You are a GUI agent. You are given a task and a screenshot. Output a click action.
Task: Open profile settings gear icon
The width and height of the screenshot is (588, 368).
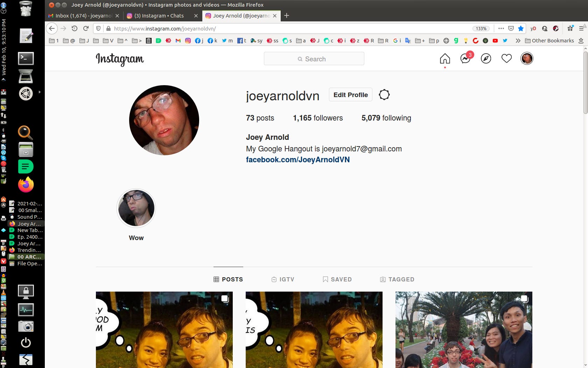coord(384,95)
